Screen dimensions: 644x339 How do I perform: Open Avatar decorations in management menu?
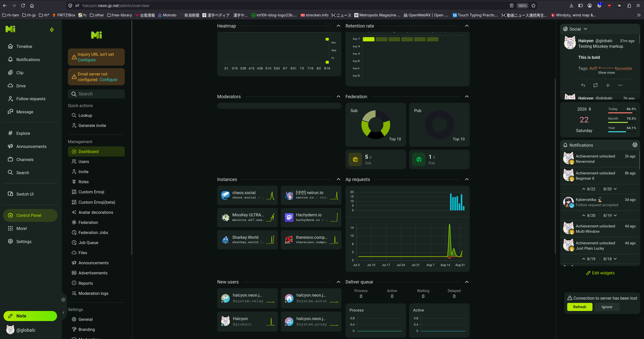pos(96,212)
